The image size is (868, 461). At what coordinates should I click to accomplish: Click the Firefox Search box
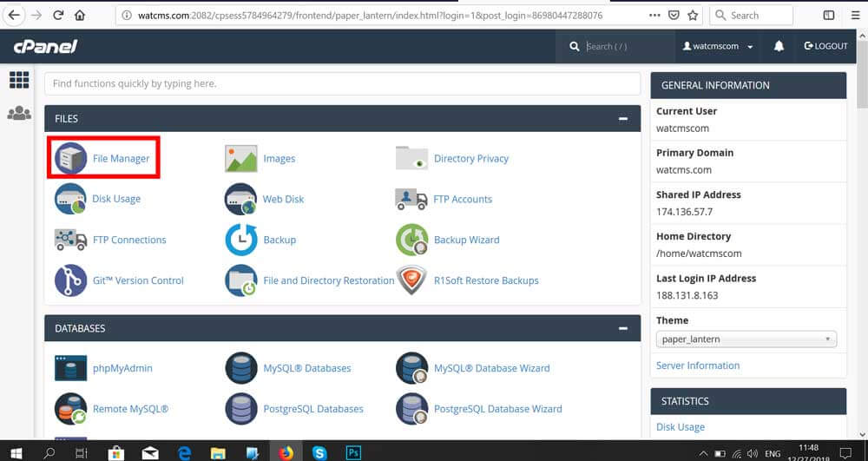(x=751, y=16)
